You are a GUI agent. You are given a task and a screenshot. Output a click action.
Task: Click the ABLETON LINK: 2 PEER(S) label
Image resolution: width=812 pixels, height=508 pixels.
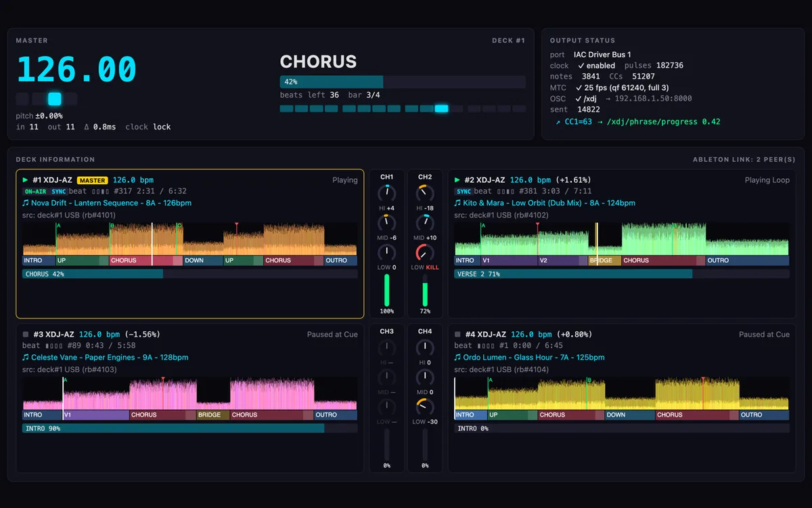744,160
